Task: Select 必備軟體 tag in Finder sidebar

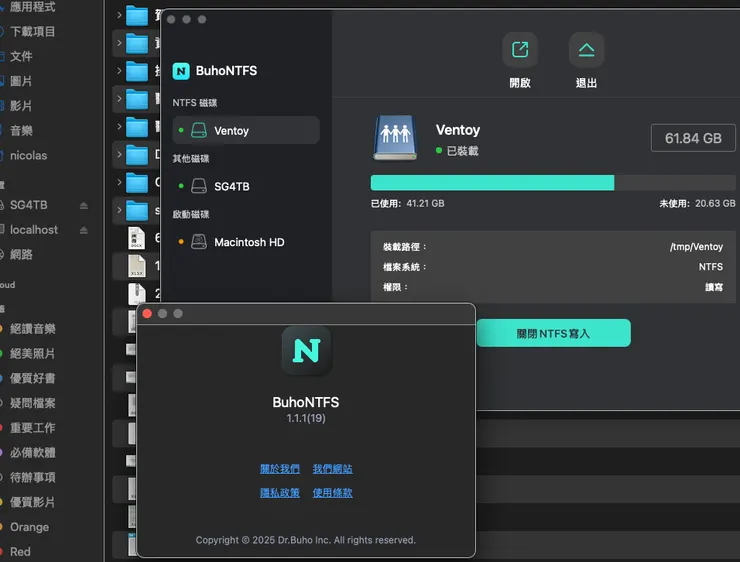Action: (33, 453)
